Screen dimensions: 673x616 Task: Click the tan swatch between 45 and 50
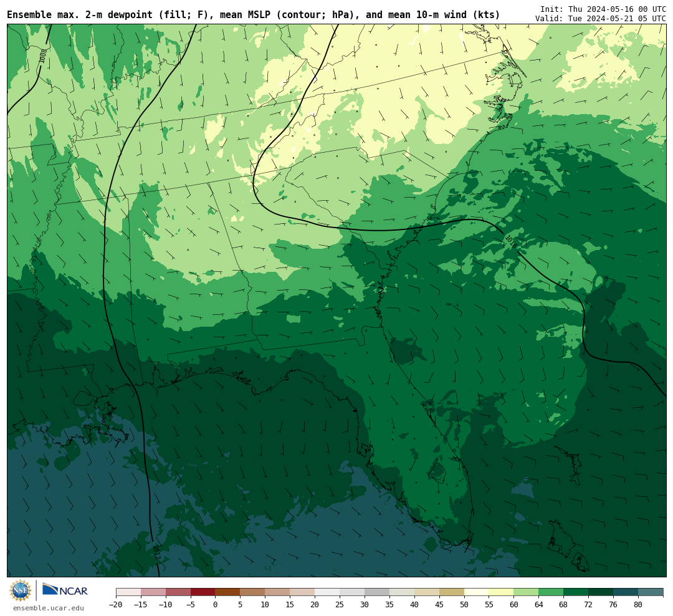pos(452,592)
